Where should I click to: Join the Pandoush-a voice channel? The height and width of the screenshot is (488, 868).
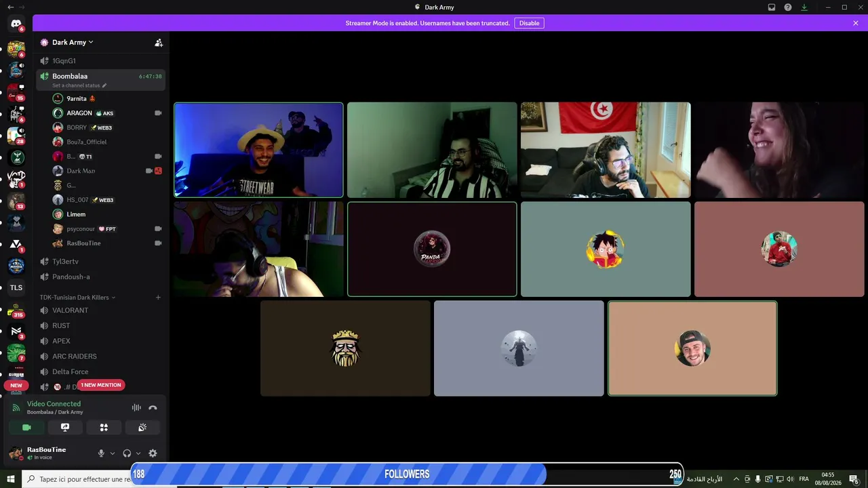(101, 277)
